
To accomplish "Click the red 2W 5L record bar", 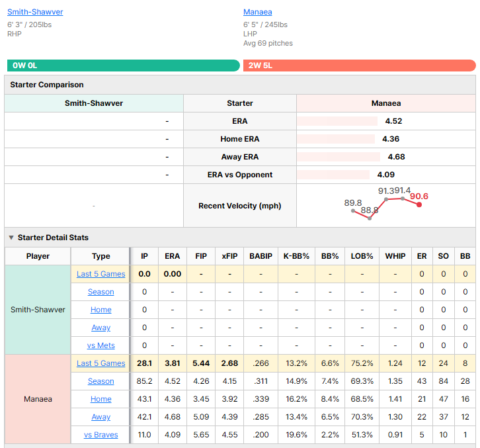I will [x=360, y=66].
